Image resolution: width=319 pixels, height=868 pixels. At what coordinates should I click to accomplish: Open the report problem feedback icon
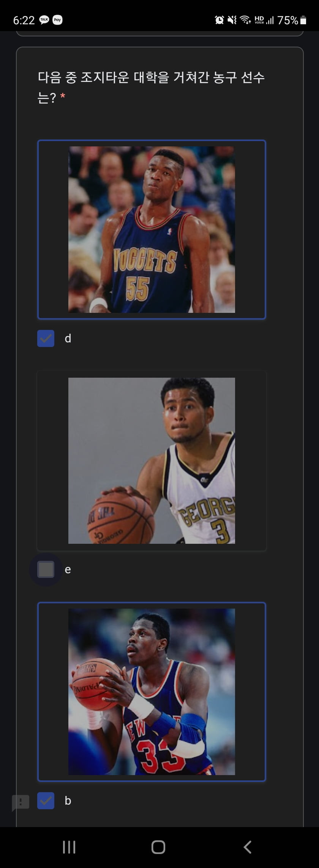[21, 802]
